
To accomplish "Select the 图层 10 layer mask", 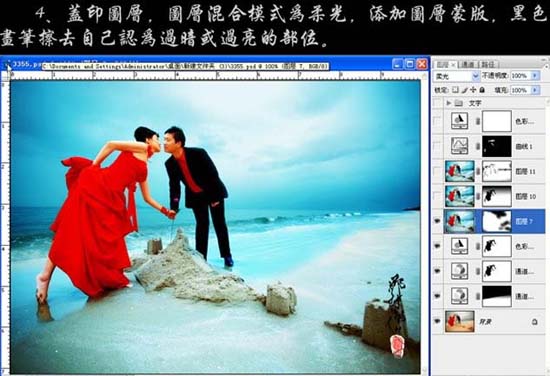I will [x=497, y=196].
